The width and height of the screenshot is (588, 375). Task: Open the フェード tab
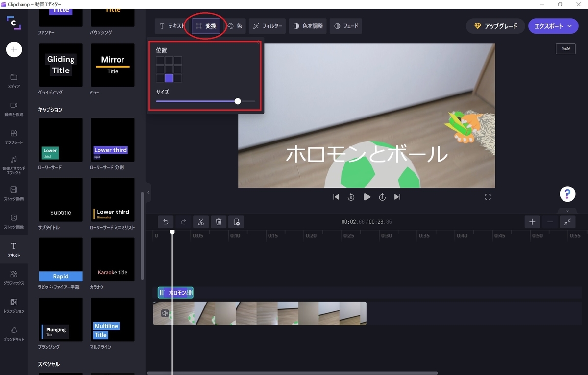tap(346, 26)
